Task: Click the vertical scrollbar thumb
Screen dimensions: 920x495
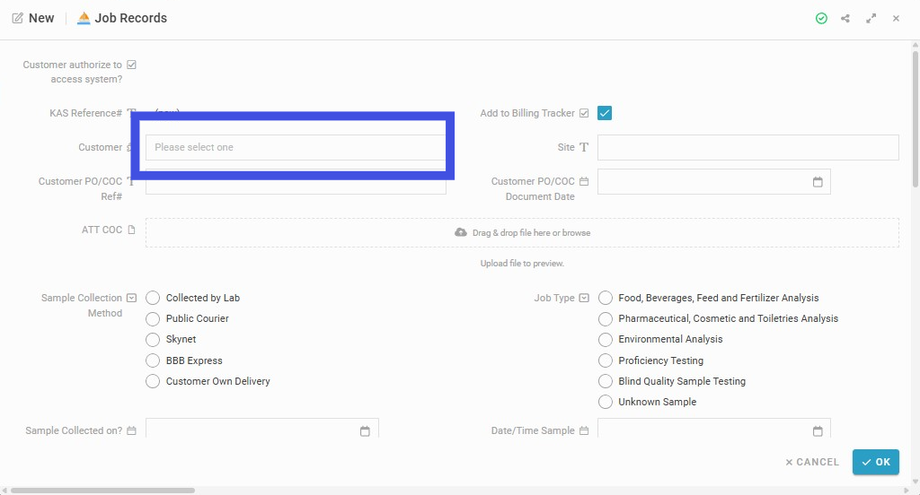Action: point(915,120)
